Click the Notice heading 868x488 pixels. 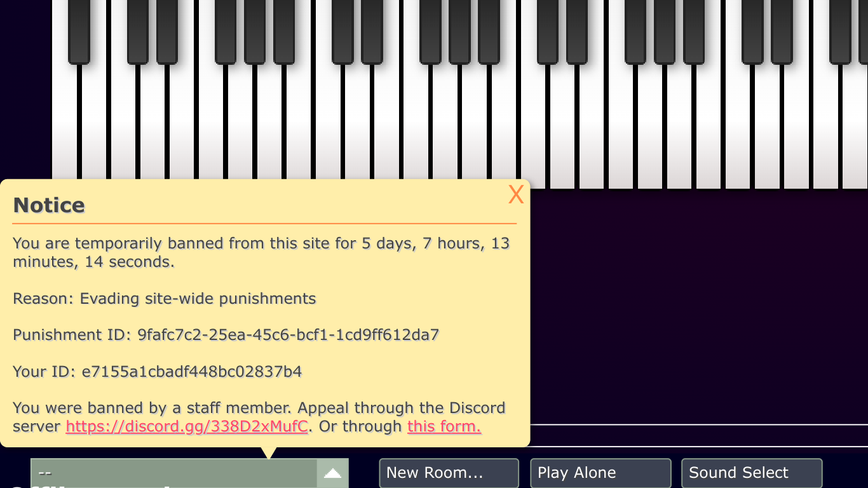(x=49, y=205)
